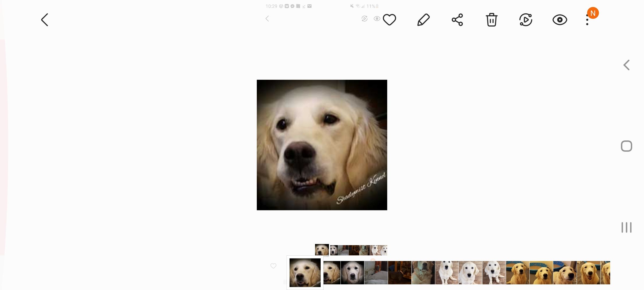Share the photo via the share icon
This screenshot has width=644, height=290.
coord(457,20)
